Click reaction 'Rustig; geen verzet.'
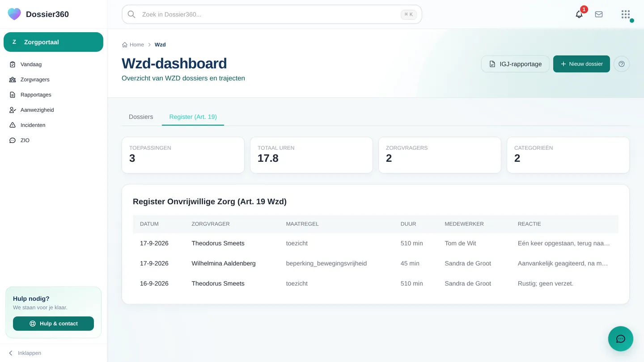 [546, 283]
